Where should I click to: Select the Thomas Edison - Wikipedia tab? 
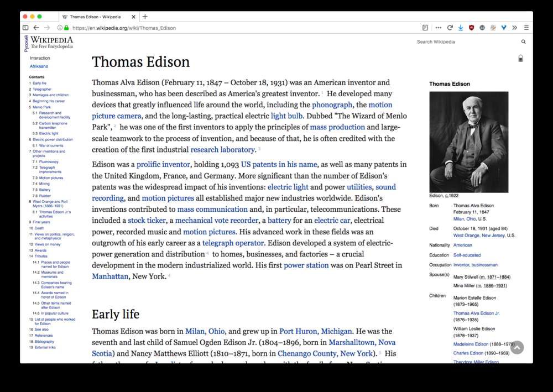pyautogui.click(x=95, y=17)
